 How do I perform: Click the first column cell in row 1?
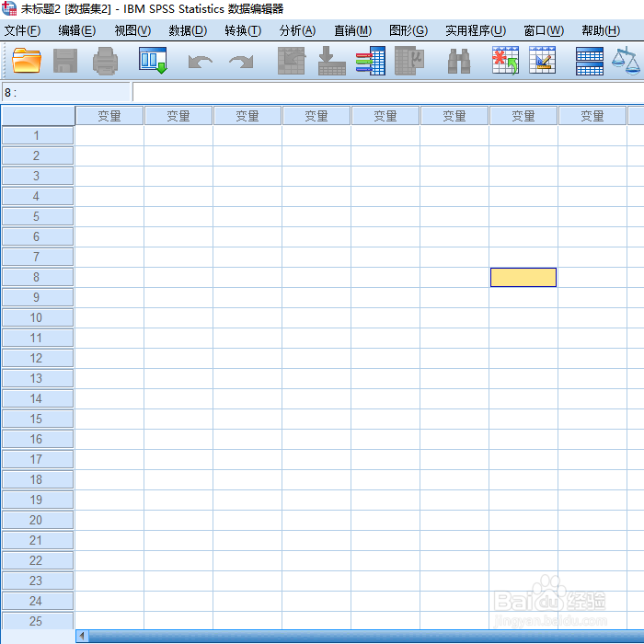(109, 135)
